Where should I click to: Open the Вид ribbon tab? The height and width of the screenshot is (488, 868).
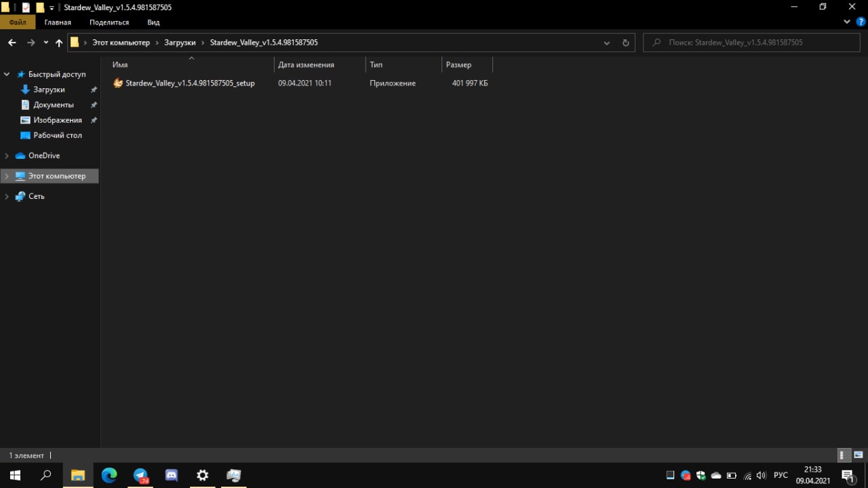153,22
